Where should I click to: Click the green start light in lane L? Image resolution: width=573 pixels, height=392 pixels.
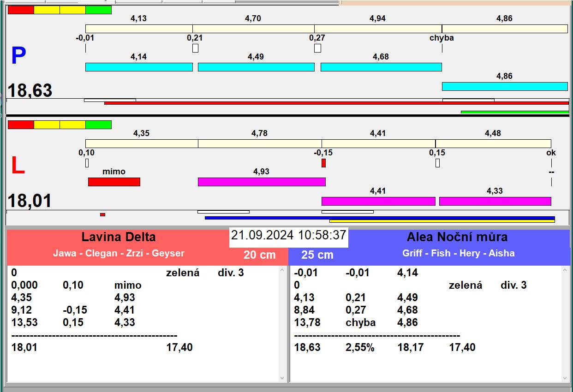(x=98, y=125)
